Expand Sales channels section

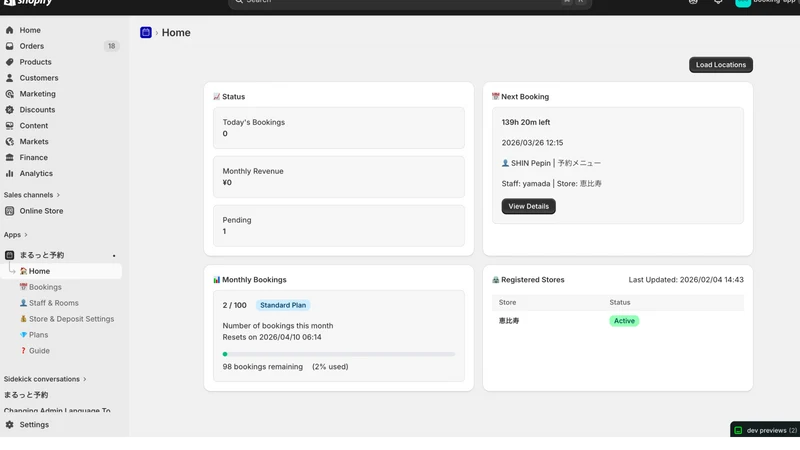coord(32,195)
